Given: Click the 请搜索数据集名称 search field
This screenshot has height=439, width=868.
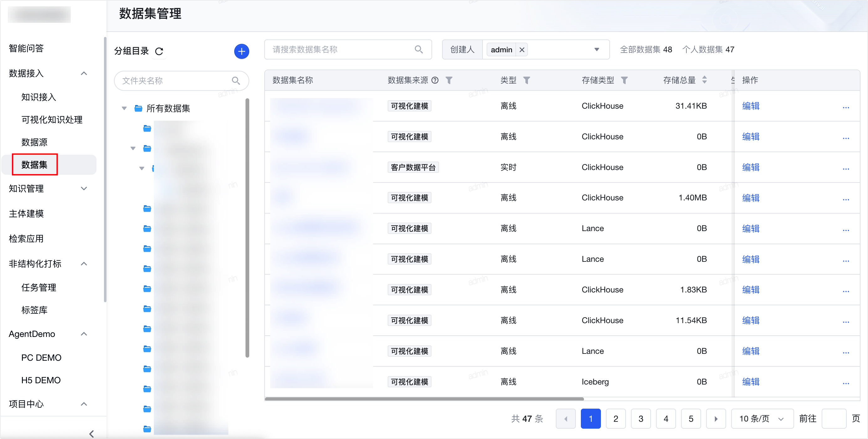Looking at the screenshot, I should click(x=348, y=49).
